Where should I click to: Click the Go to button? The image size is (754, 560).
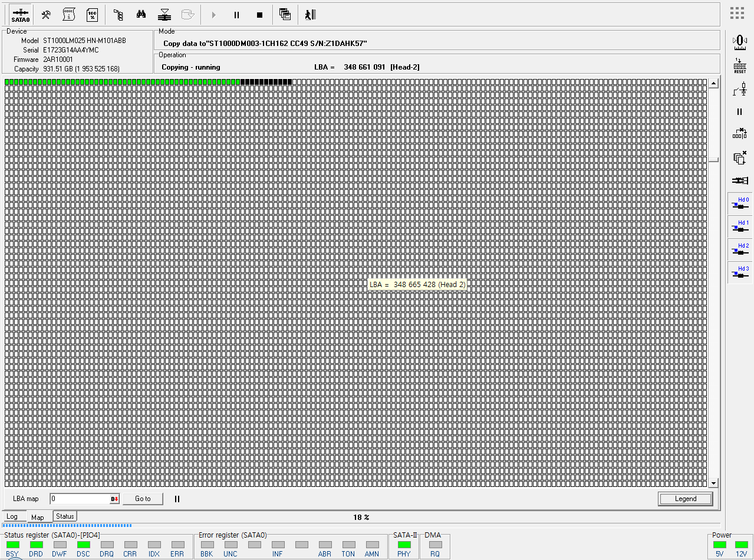pos(143,499)
